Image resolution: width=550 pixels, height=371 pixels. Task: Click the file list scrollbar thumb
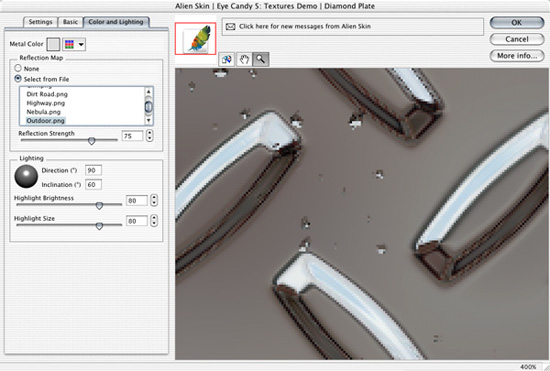click(x=148, y=107)
